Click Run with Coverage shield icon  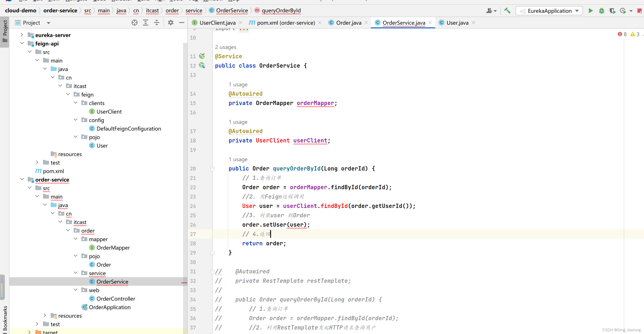tap(612, 11)
